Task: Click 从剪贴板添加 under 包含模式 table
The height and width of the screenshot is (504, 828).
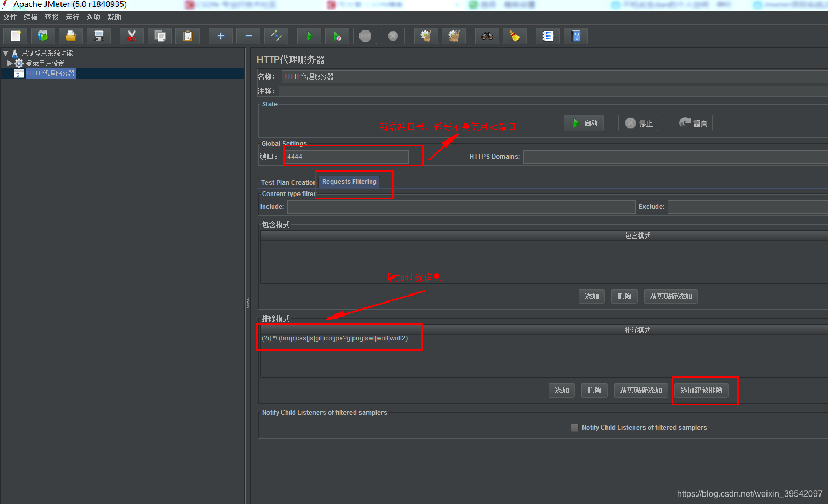Action: (671, 296)
